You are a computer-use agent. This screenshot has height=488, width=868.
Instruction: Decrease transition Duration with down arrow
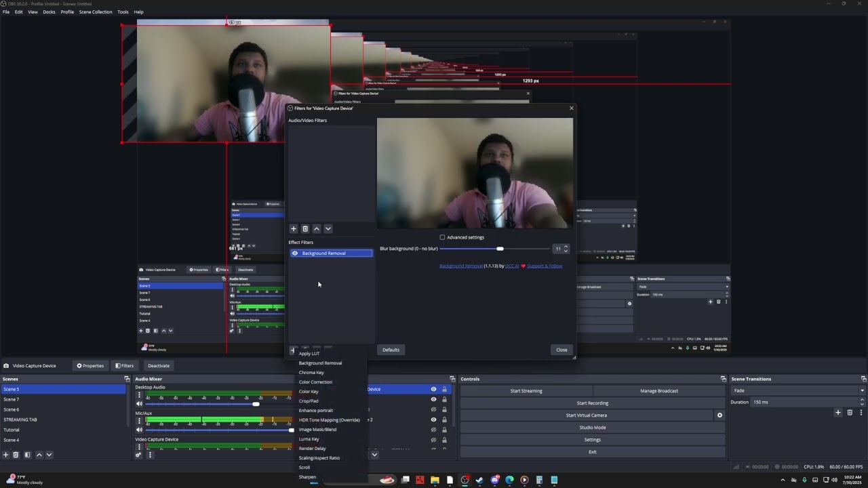click(862, 405)
